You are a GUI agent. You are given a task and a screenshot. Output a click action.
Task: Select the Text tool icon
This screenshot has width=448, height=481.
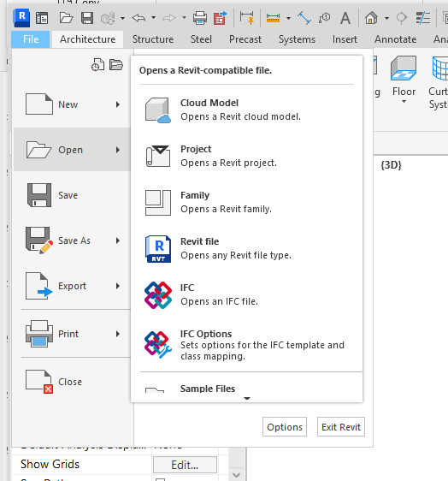345,18
